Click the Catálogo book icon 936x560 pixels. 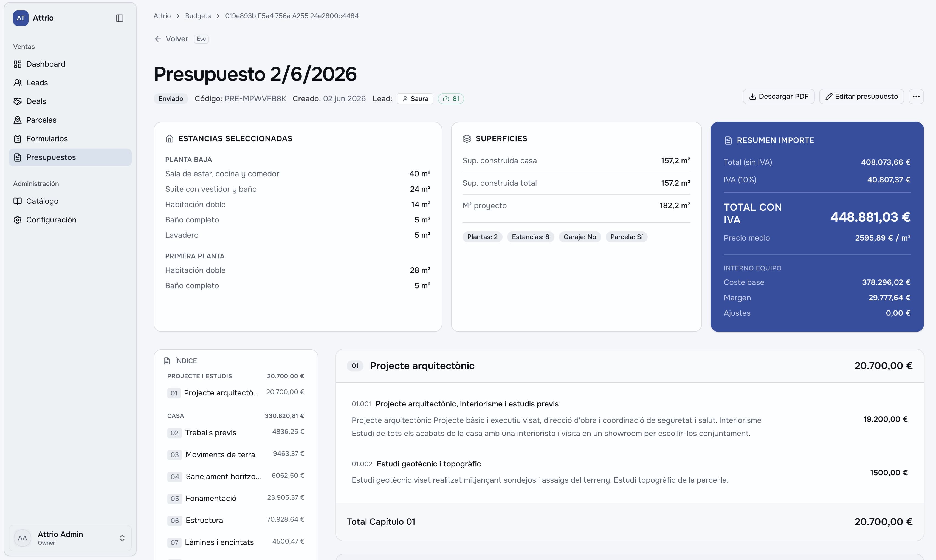tap(17, 201)
